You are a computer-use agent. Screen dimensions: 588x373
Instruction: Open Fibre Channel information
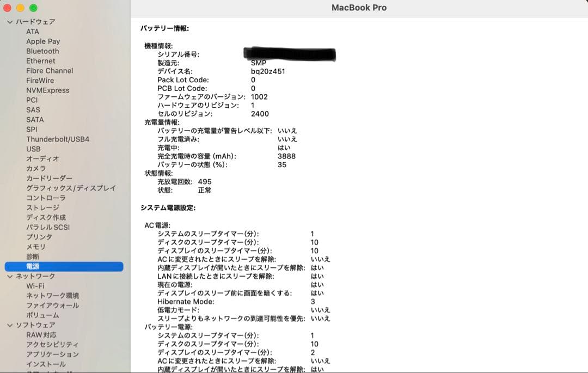(x=49, y=70)
